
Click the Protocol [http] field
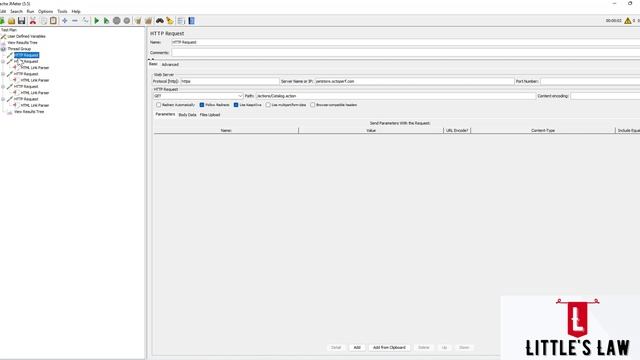[230, 82]
